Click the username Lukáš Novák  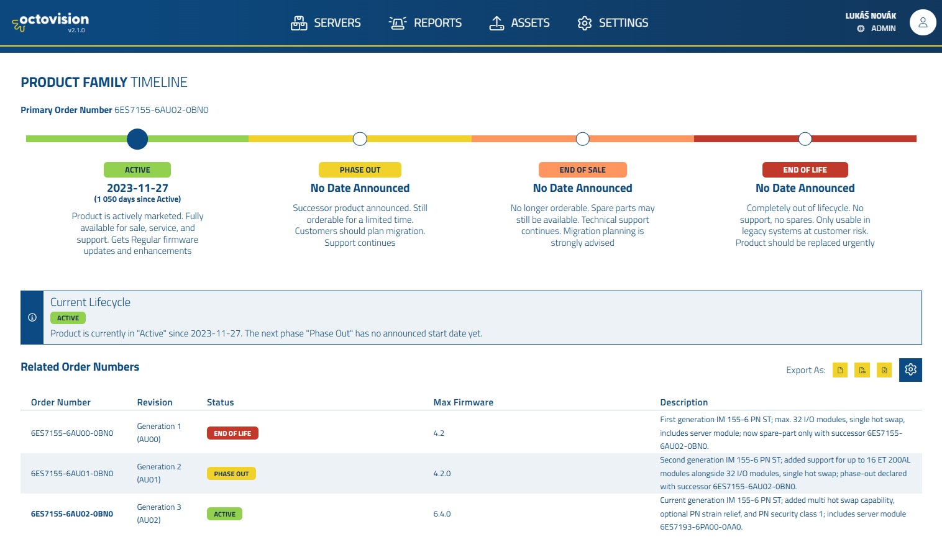click(x=871, y=16)
